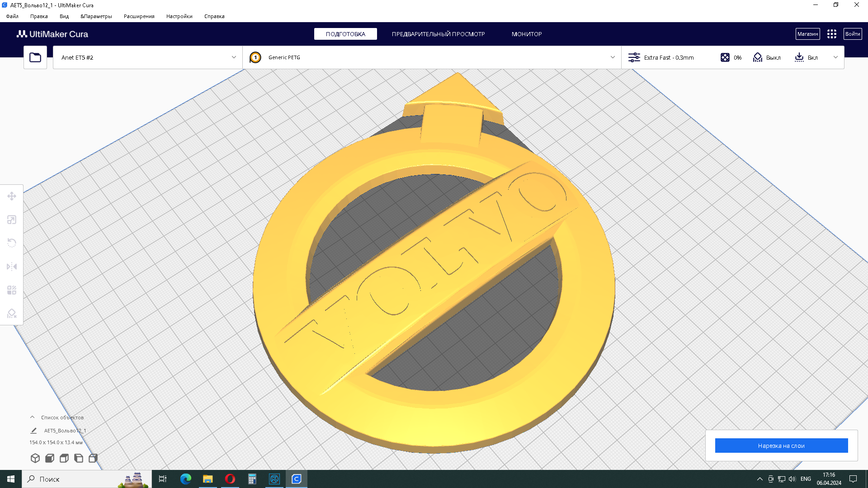Viewport: 868px width, 488px height.
Task: Switch to right side view cube
Action: click(x=93, y=458)
